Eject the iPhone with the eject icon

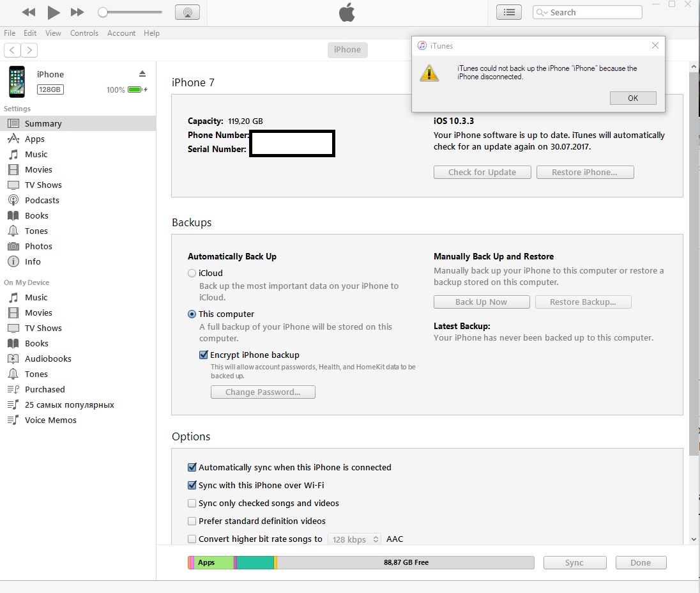click(142, 73)
